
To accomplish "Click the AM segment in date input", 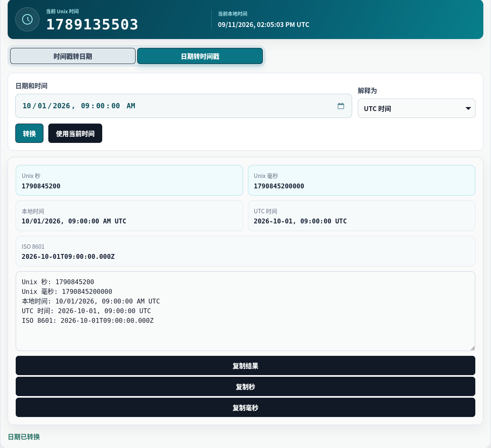I will [x=131, y=106].
